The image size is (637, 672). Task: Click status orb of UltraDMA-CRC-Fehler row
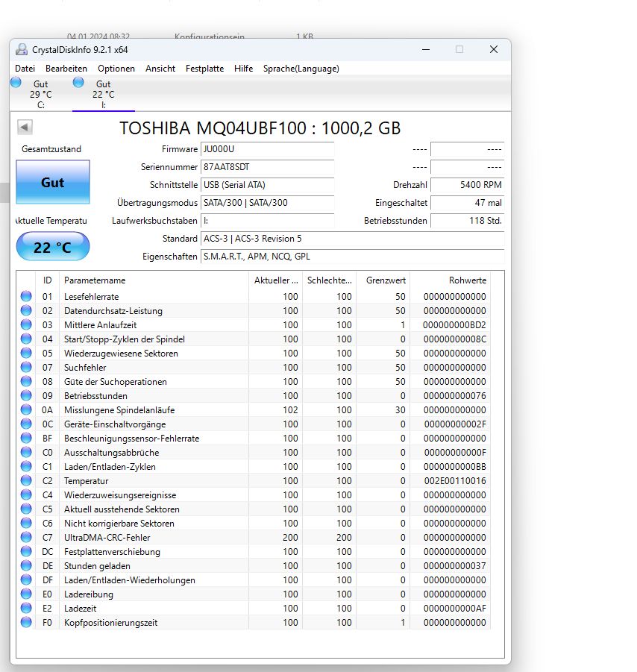[26, 536]
